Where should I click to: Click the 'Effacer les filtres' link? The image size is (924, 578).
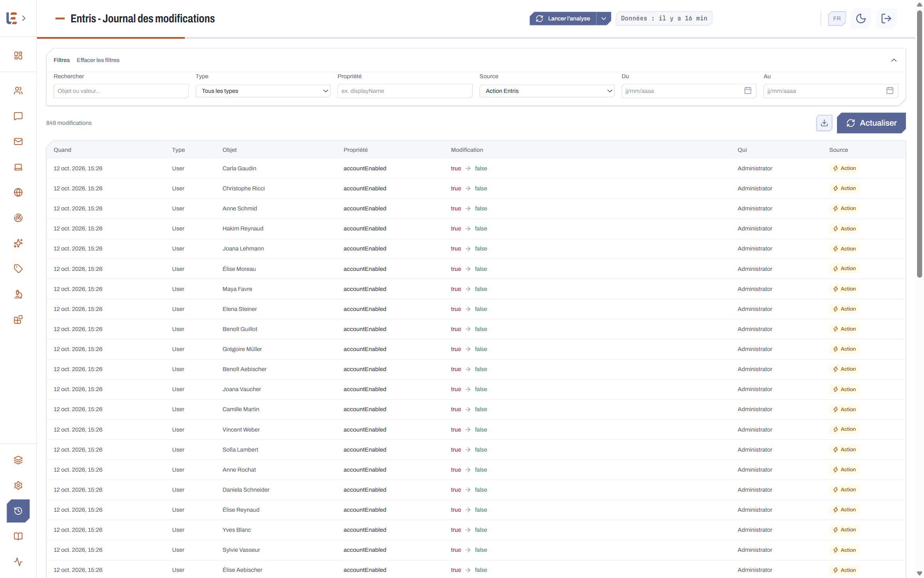(98, 60)
